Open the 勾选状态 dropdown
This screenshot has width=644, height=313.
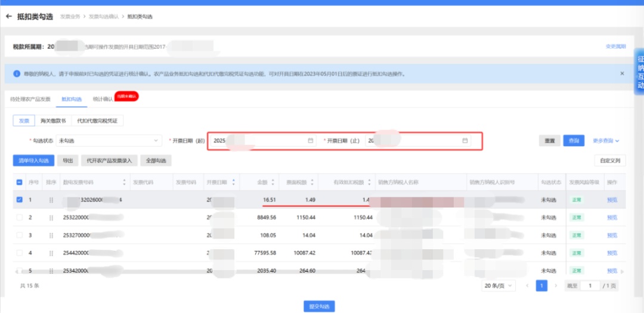pos(109,141)
